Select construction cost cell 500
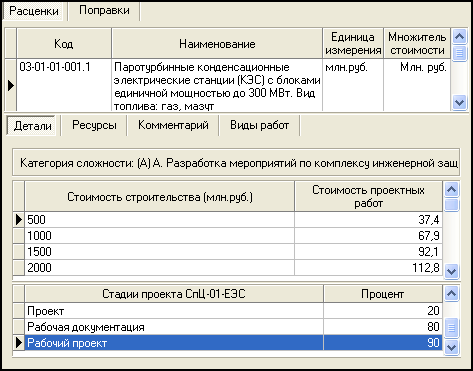The height and width of the screenshot is (371, 473). pos(160,220)
